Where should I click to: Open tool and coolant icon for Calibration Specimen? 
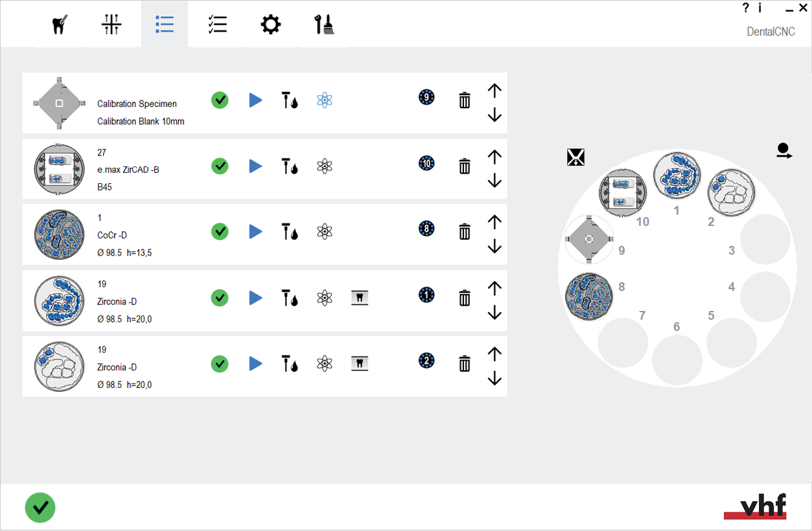tap(290, 100)
